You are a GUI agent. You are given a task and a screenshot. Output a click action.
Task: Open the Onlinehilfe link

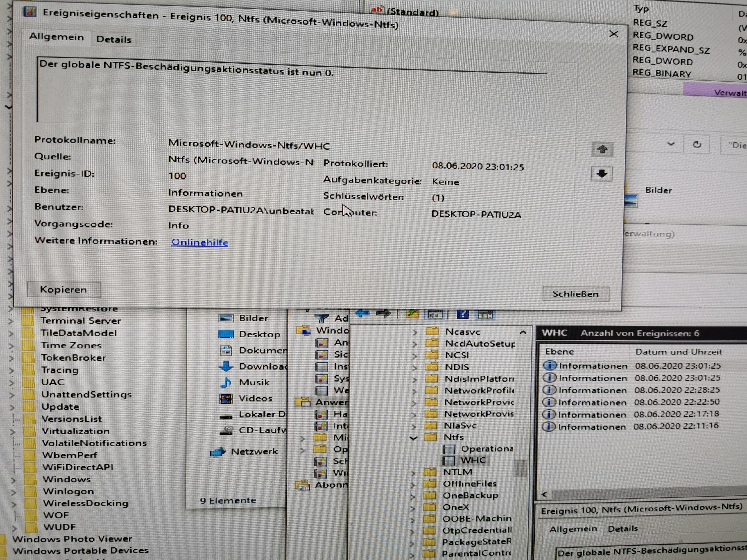pos(200,242)
